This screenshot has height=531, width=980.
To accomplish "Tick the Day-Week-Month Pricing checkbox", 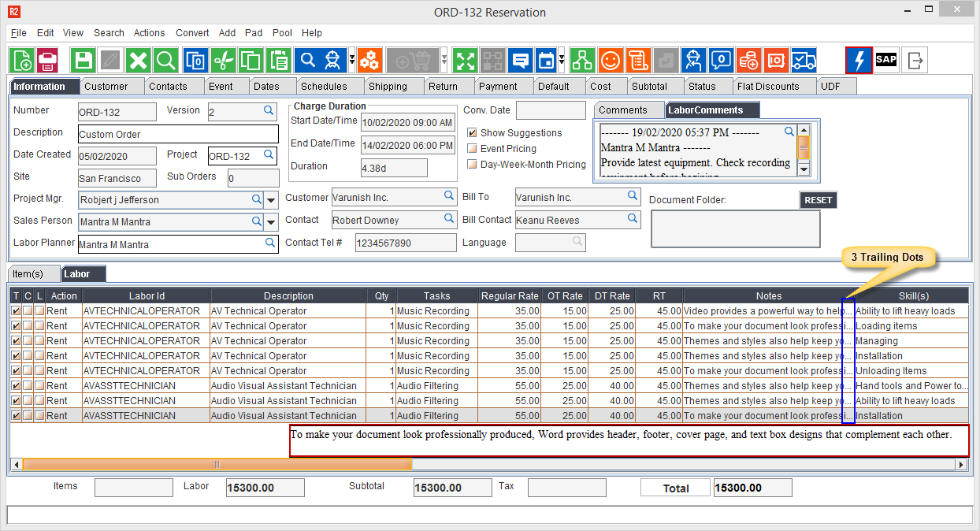I will point(473,165).
